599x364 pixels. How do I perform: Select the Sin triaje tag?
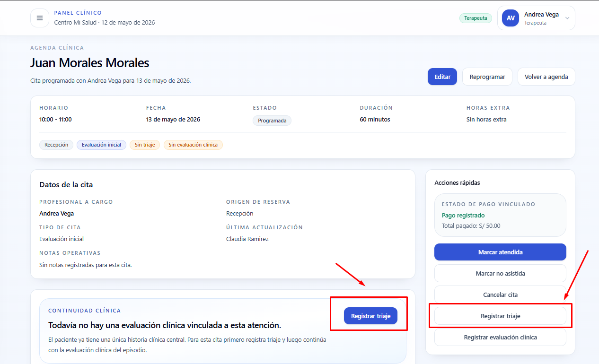click(145, 145)
